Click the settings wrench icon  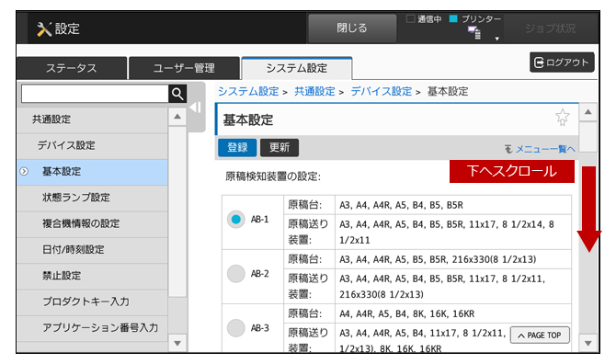click(x=44, y=29)
